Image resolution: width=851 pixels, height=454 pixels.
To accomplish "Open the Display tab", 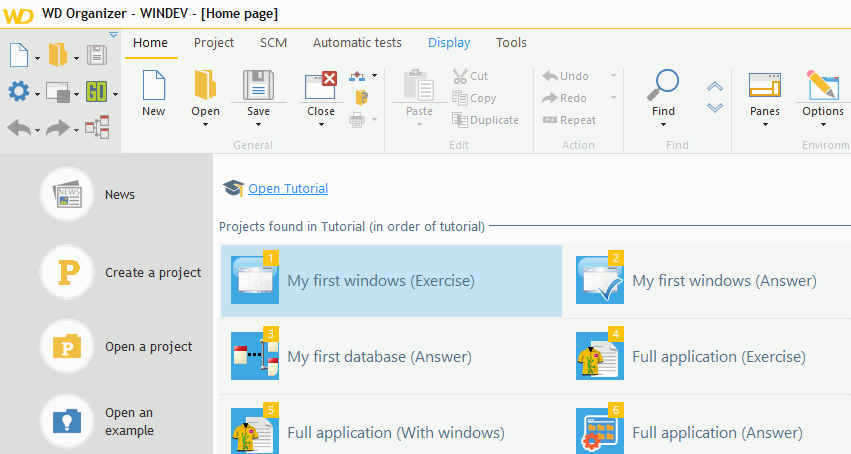I will [449, 43].
